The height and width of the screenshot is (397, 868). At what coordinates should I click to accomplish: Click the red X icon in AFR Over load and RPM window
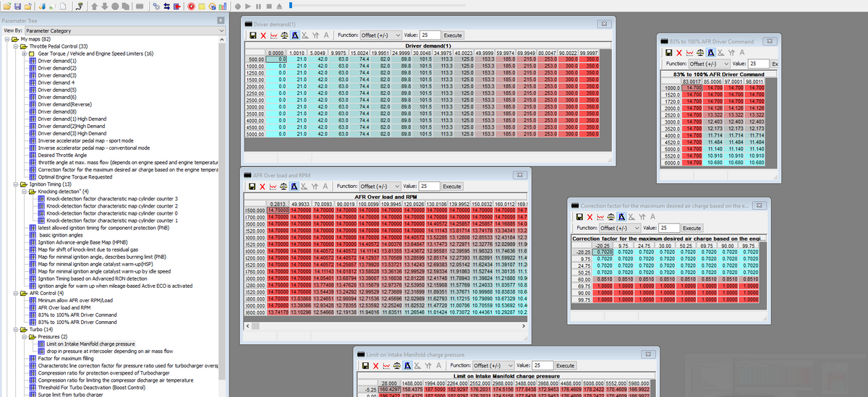click(263, 186)
